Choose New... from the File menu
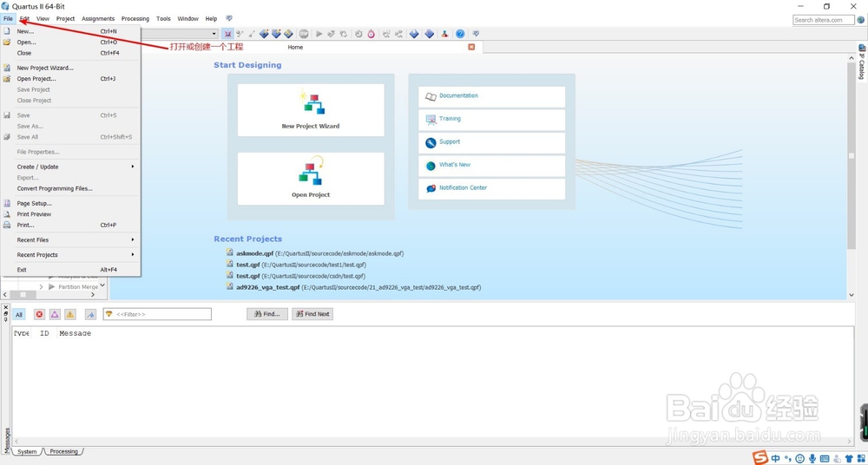Image resolution: width=868 pixels, height=465 pixels. tap(71, 31)
